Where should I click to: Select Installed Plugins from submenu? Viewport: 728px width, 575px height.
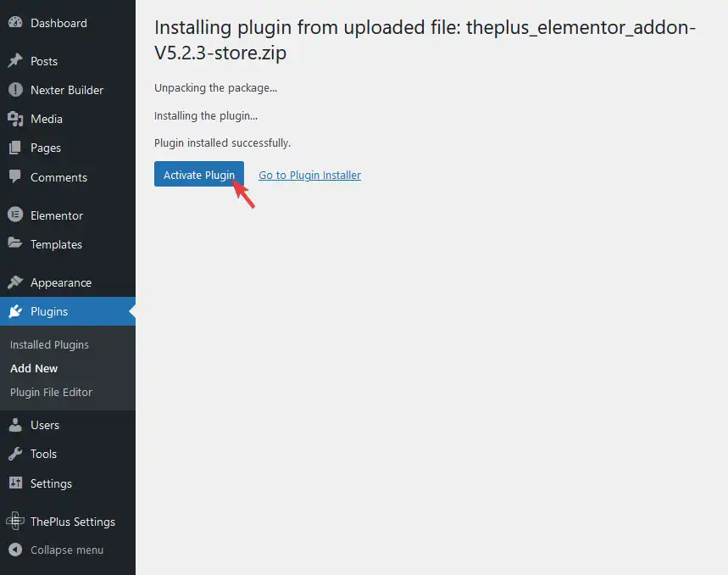(x=49, y=344)
